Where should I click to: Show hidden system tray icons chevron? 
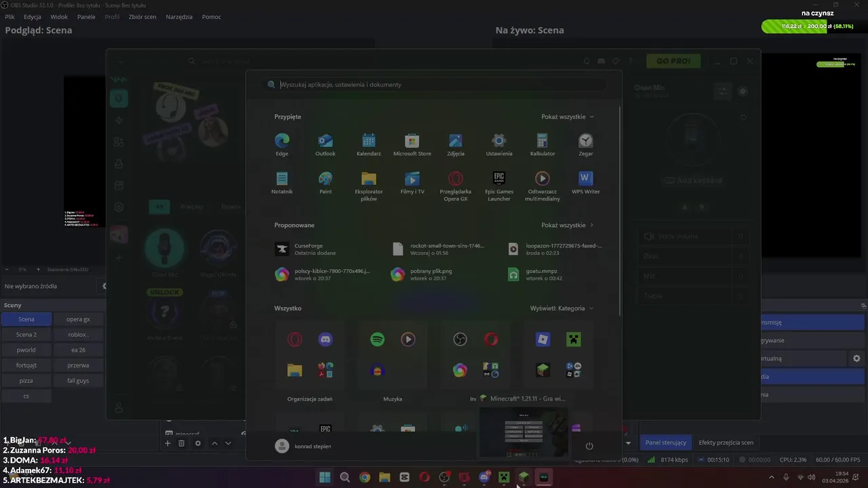tap(771, 477)
